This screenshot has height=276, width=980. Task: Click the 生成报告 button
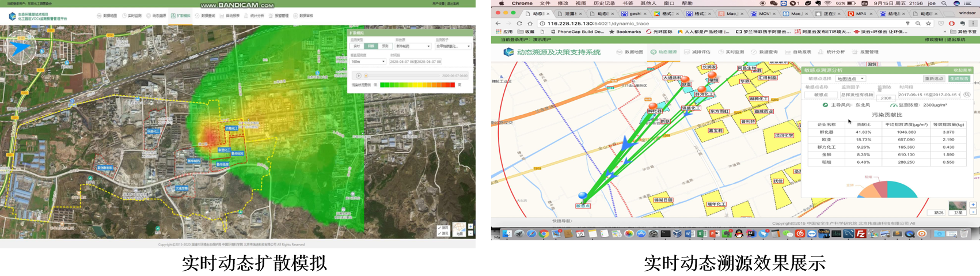[x=959, y=78]
